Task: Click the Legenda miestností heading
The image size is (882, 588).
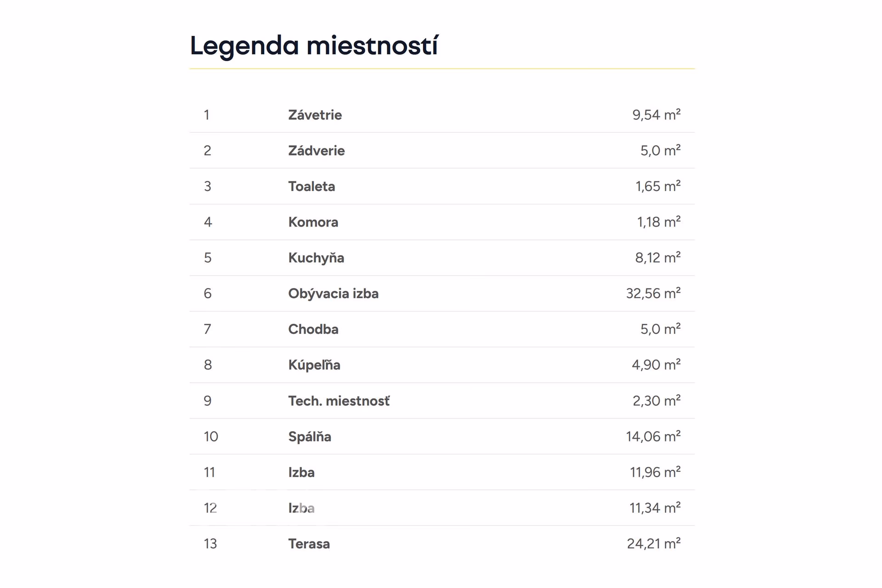Action: pyautogui.click(x=314, y=45)
